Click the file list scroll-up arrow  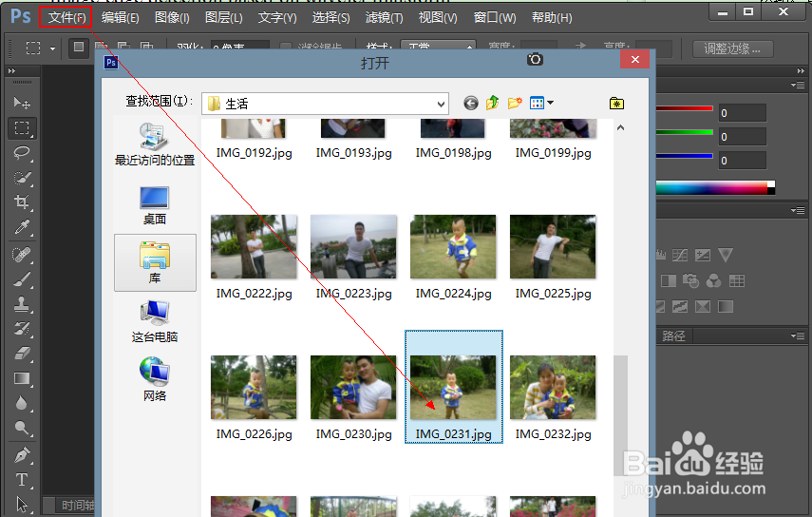point(620,127)
